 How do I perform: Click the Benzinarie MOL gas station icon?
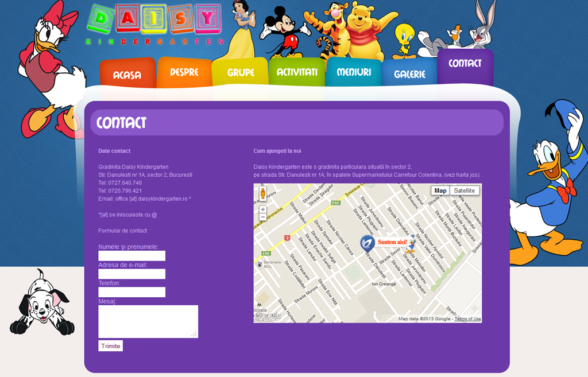[261, 264]
